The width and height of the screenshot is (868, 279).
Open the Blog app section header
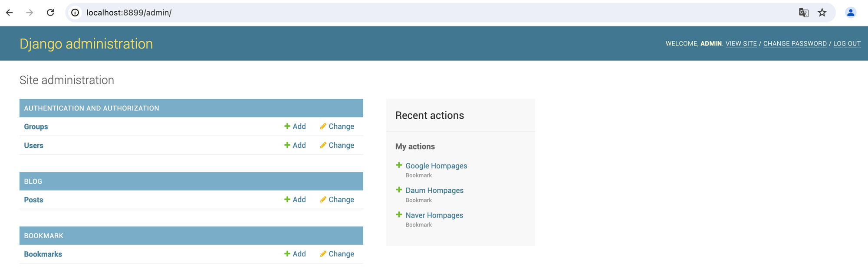(x=33, y=182)
